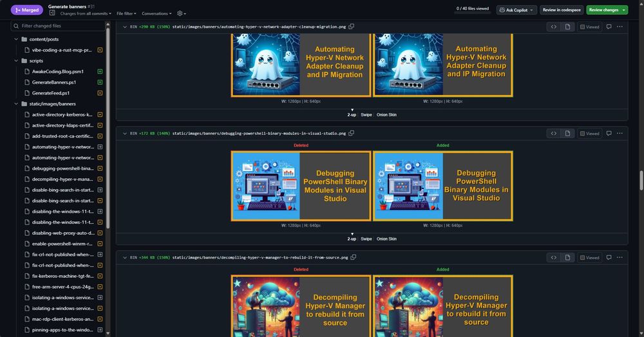
Task: Click the deleted Automating Hyper-V Network banner
Action: [x=301, y=65]
